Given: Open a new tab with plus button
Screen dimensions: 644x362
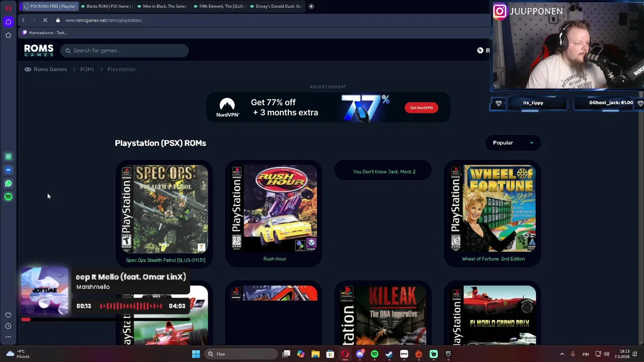Looking at the screenshot, I should [311, 6].
